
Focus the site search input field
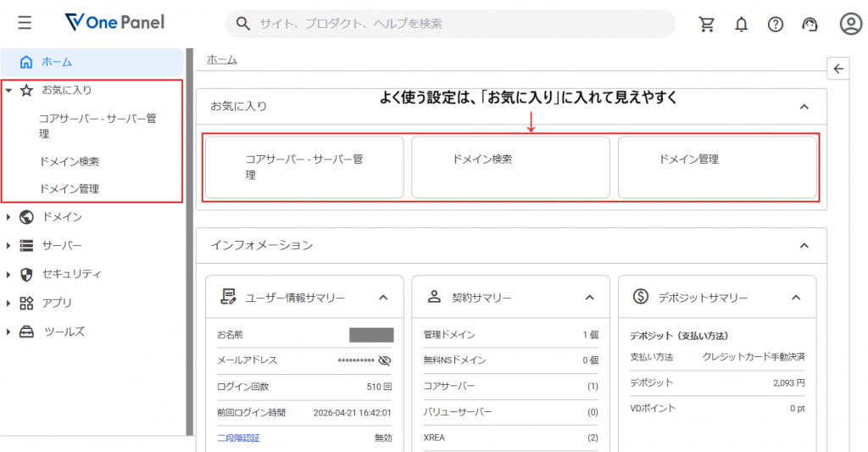(451, 24)
